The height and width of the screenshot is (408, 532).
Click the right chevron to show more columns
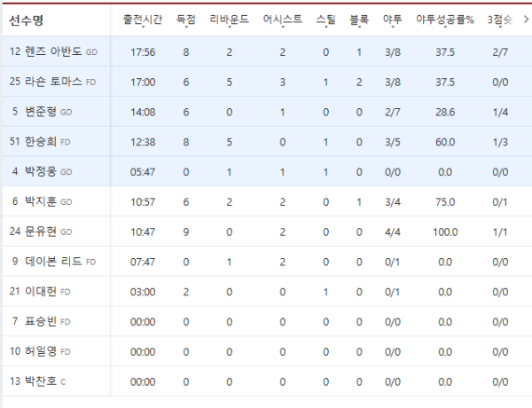pos(526,20)
